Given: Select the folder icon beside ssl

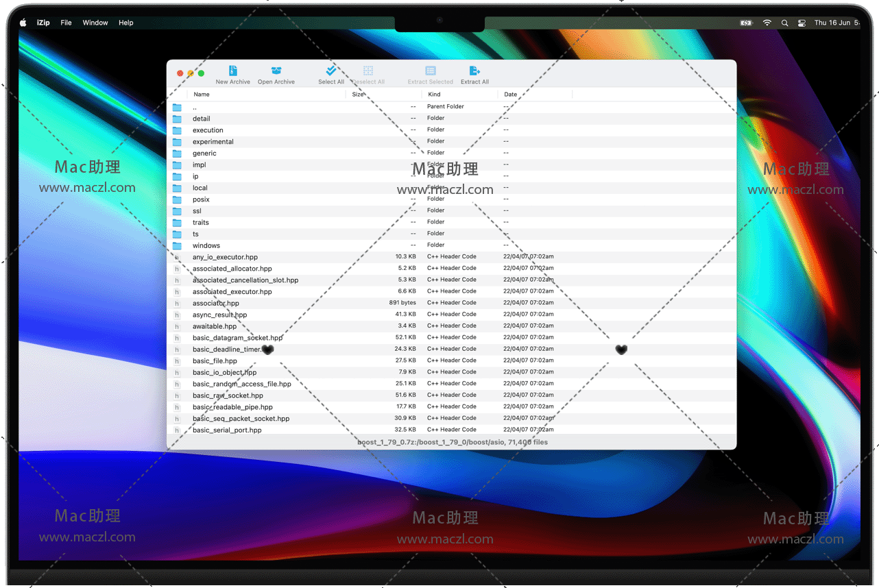Looking at the screenshot, I should click(x=177, y=211).
